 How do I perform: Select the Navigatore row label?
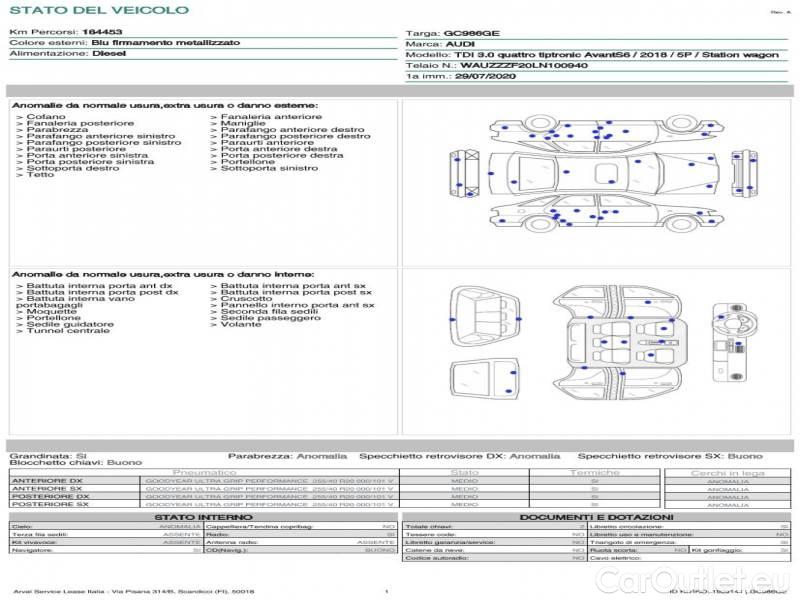(32, 551)
